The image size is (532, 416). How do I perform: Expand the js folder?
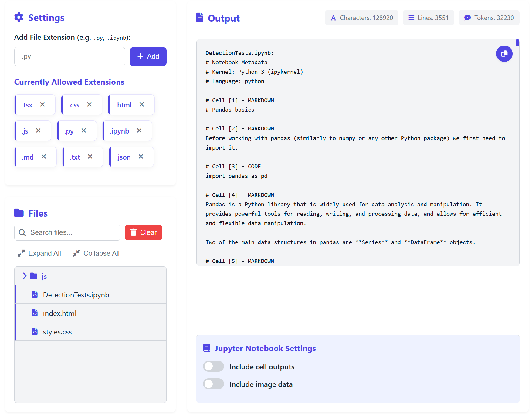(x=24, y=276)
